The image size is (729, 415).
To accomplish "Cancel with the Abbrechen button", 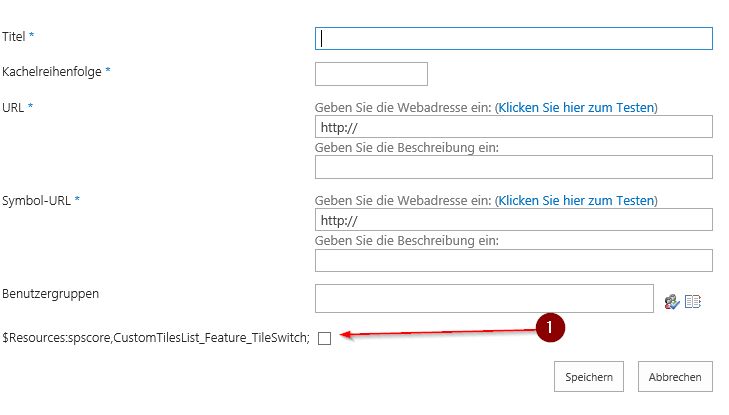I will pyautogui.click(x=675, y=377).
